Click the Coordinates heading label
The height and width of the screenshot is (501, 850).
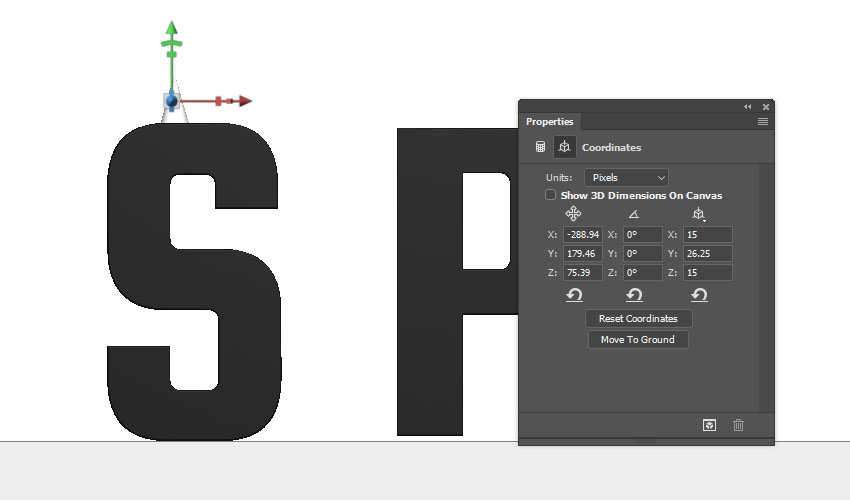pos(611,147)
